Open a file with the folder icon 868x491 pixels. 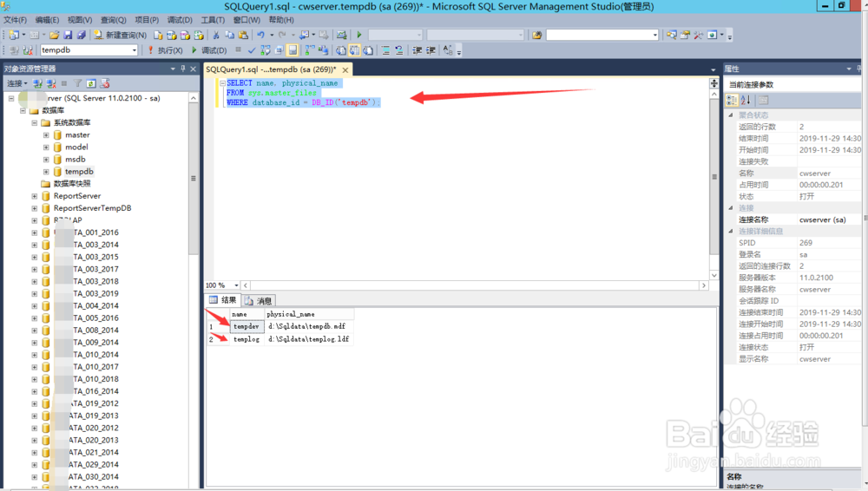pos(54,35)
